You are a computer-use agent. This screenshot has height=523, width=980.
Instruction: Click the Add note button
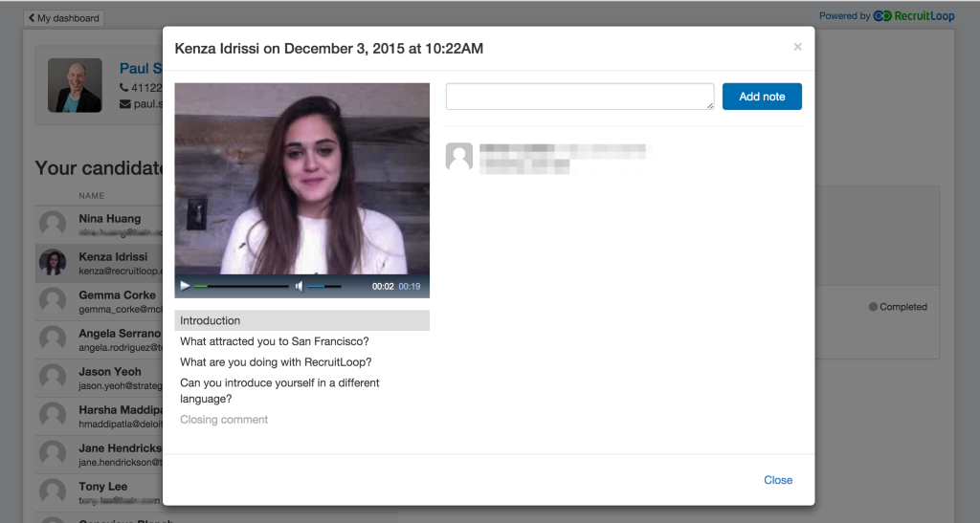(x=762, y=97)
